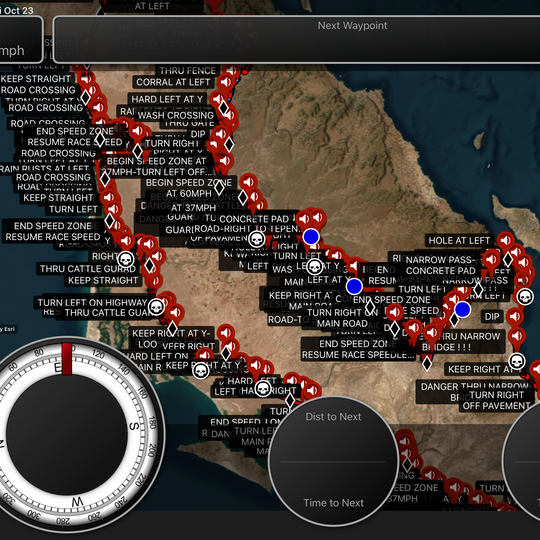The height and width of the screenshot is (540, 540).
Task: Select diamond waypoint on KEEP RIGHT AT Y- label
Action: 172,328
